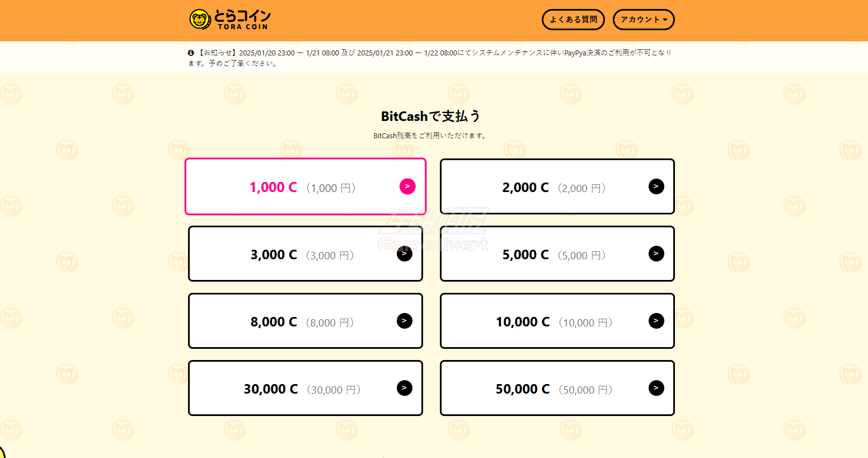Image resolution: width=868 pixels, height=458 pixels.
Task: Open the アカウント dropdown menu
Action: [644, 20]
